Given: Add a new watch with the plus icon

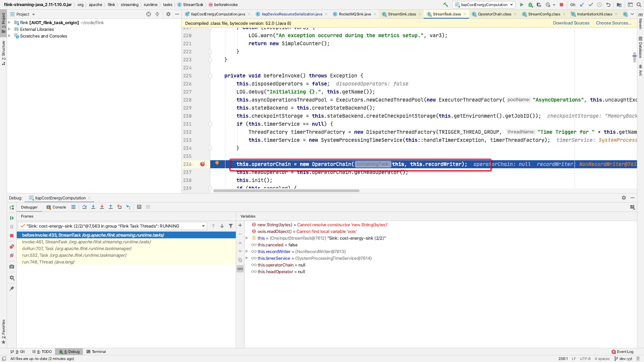Looking at the screenshot, I should tap(240, 225).
